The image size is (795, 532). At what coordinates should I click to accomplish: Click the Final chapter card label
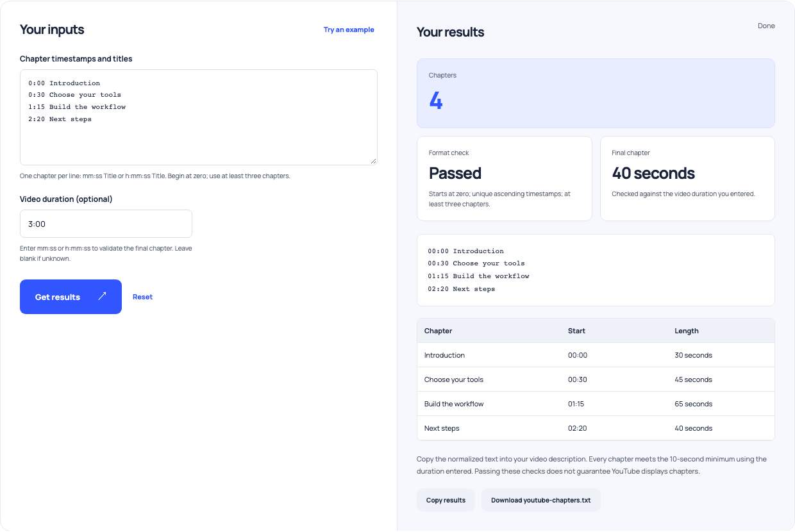[631, 153]
